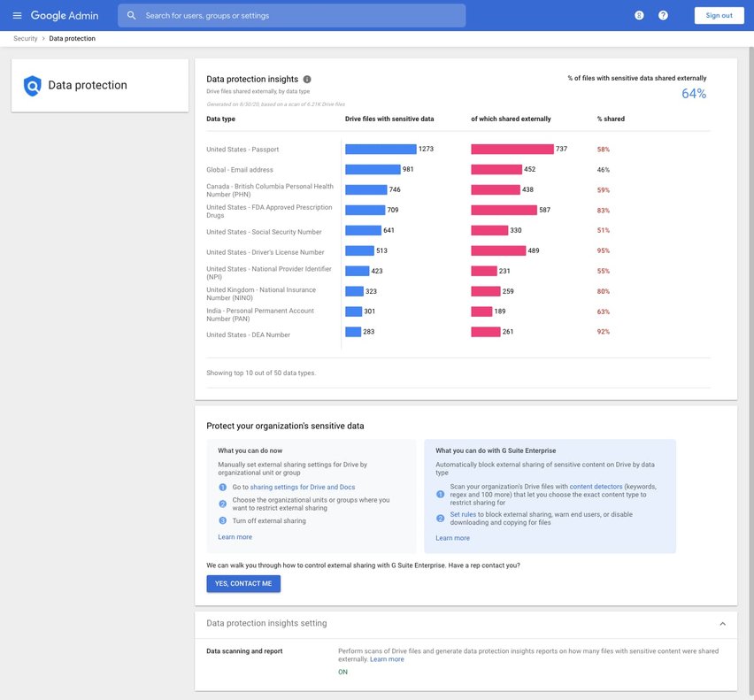Click the Data type column header
This screenshot has height=700, width=754.
(220, 119)
